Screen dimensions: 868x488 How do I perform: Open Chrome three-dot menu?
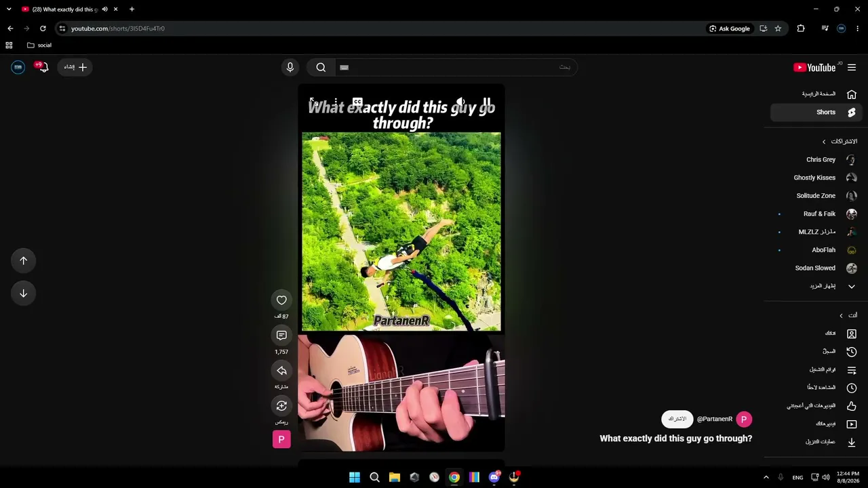[858, 28]
